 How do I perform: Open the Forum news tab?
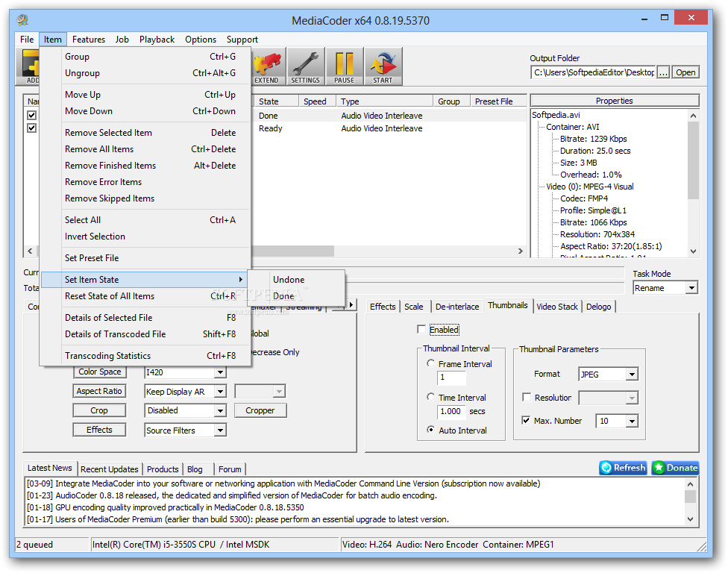(x=230, y=469)
